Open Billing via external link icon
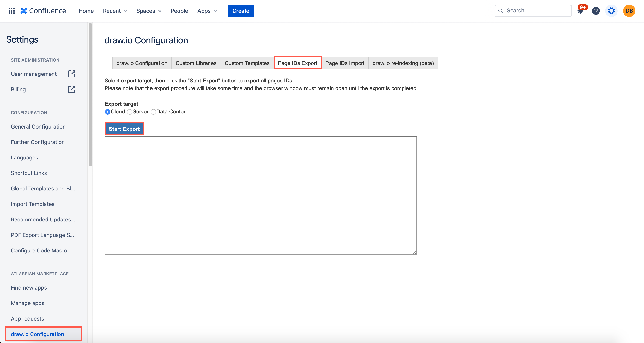 tap(71, 89)
